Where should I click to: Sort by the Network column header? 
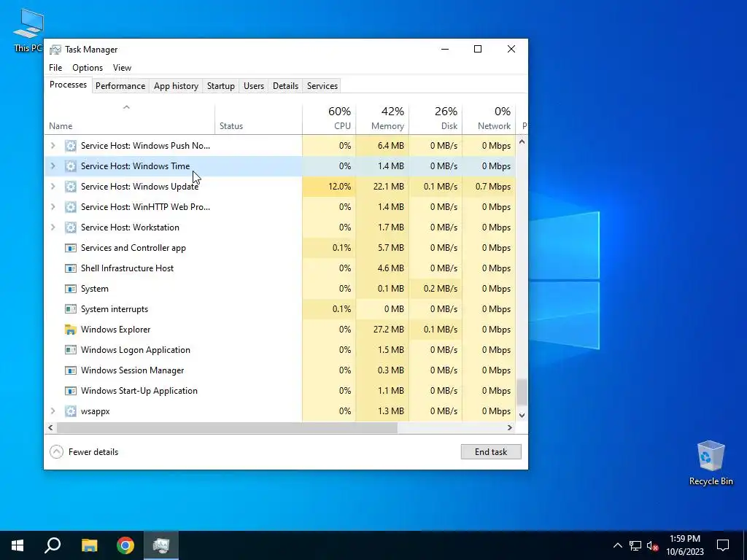click(489, 119)
